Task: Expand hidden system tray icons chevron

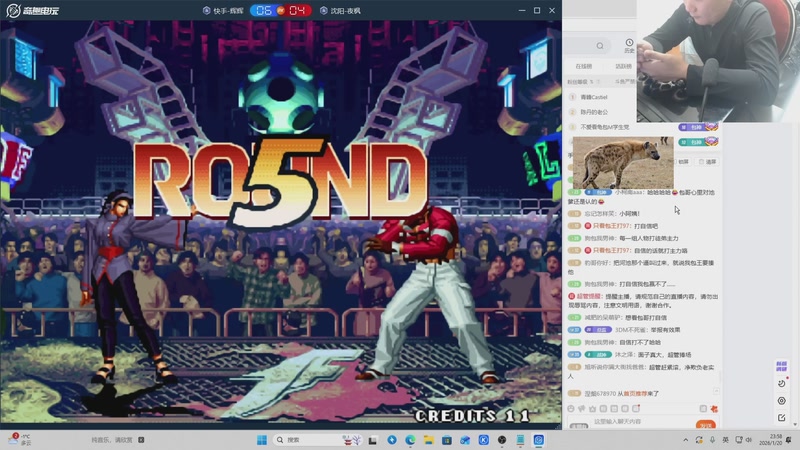Action: click(685, 440)
